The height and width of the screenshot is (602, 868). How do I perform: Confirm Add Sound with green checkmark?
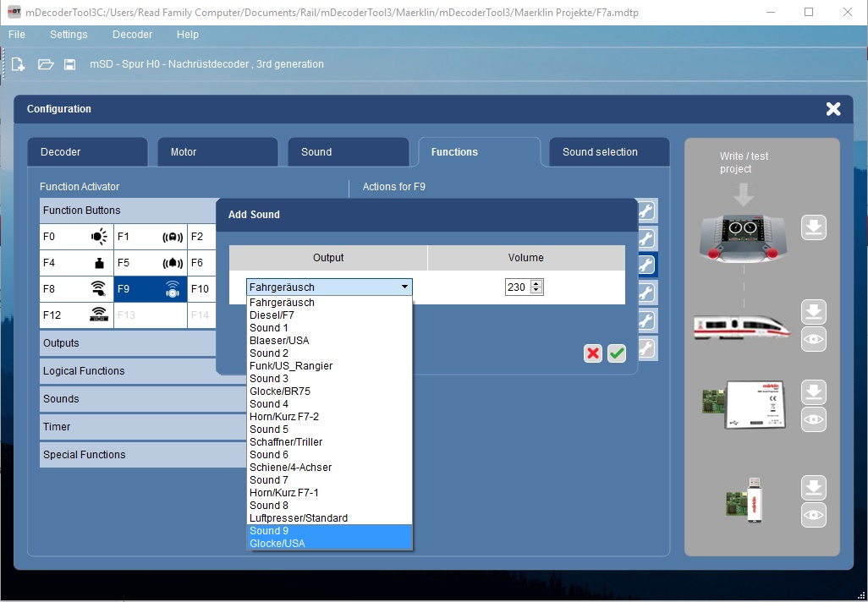(617, 353)
